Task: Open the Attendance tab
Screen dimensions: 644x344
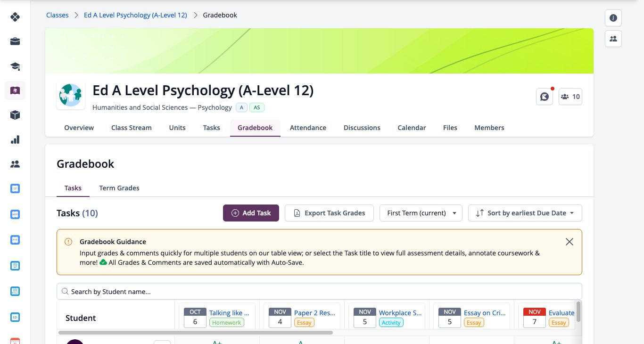Action: (x=308, y=128)
